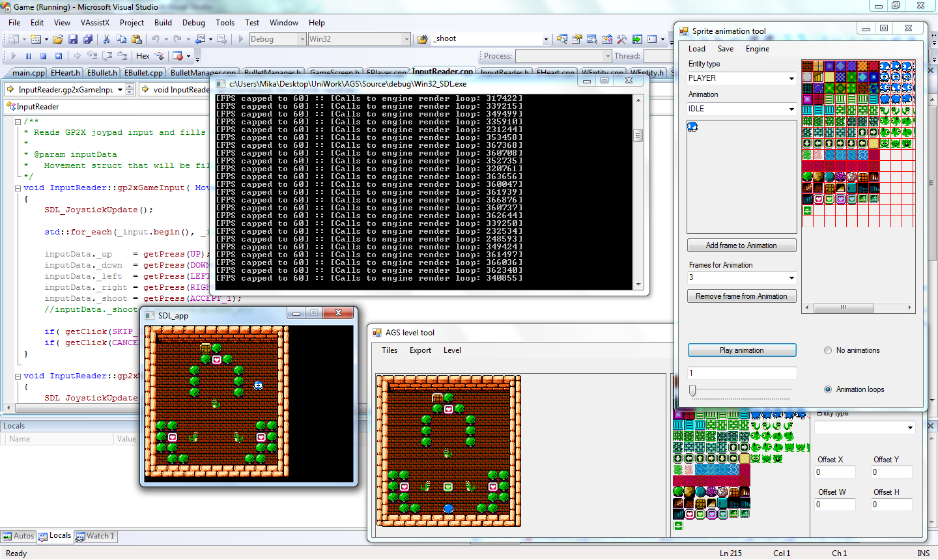Toggle Hex display in debug toolbar
The height and width of the screenshot is (560, 938).
coord(143,56)
